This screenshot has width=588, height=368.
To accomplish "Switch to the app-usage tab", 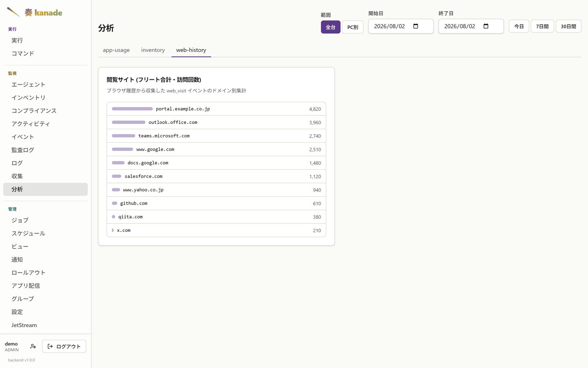I will coord(116,50).
